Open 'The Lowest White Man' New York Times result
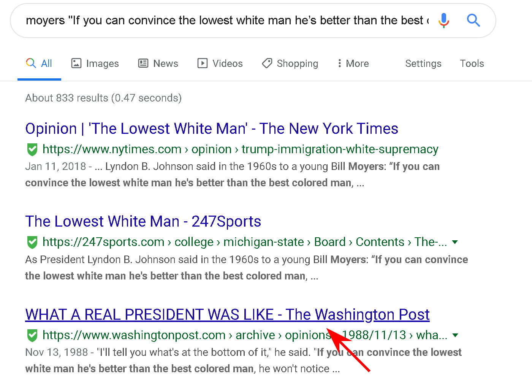The height and width of the screenshot is (392, 532). [x=211, y=129]
